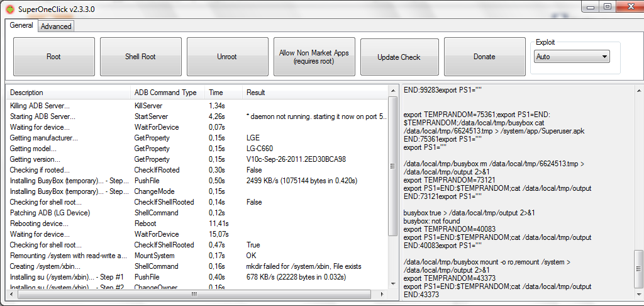The height and width of the screenshot is (306, 644).
Task: Click Allow Non Market Apps button
Action: tap(314, 57)
